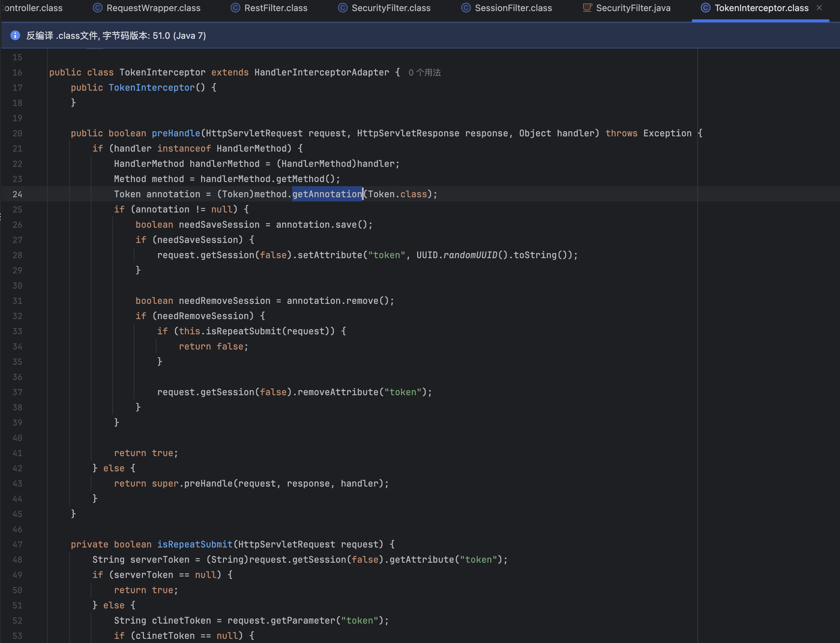
Task: Click the blue info icon in decompile banner
Action: [x=15, y=36]
